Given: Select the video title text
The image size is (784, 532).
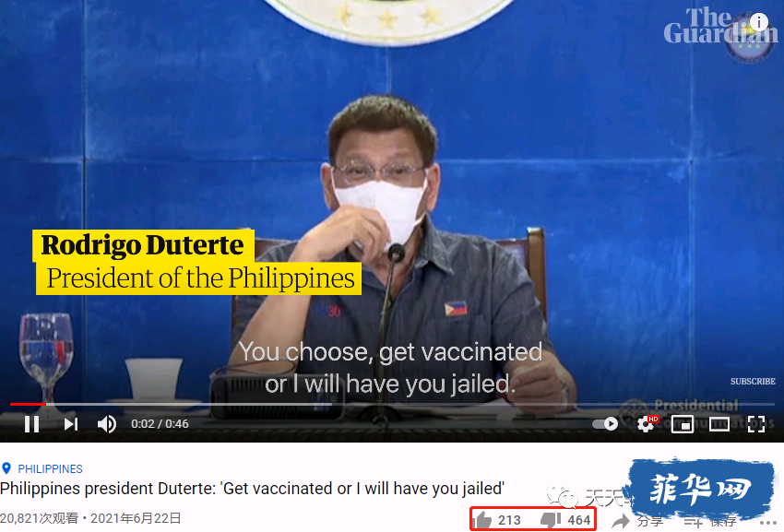Looking at the screenshot, I should pyautogui.click(x=252, y=489).
